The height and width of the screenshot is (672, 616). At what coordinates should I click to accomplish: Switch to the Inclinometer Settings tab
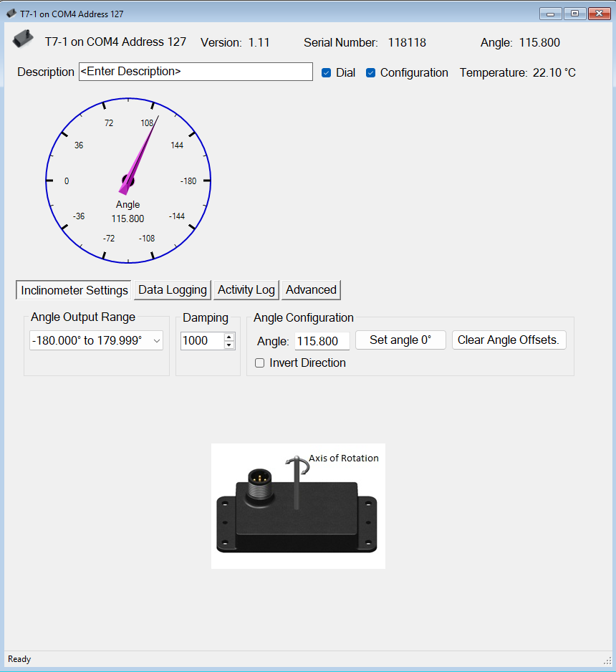tap(72, 289)
